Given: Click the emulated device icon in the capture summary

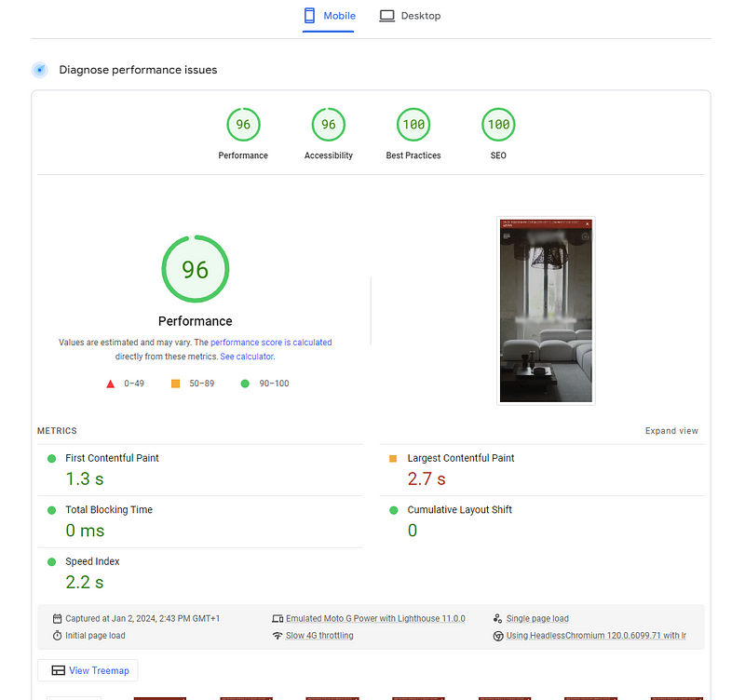Looking at the screenshot, I should coord(278,617).
